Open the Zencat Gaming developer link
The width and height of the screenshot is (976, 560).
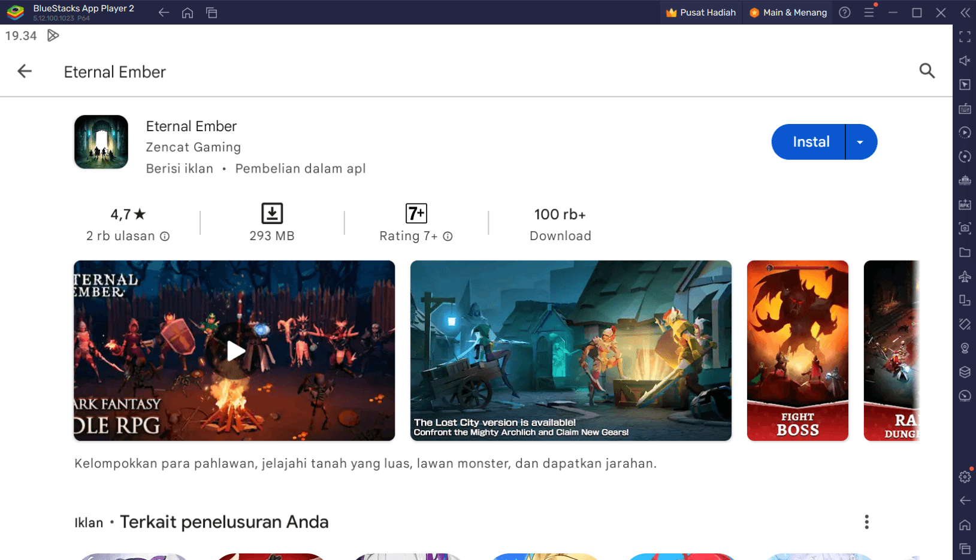[x=194, y=147]
